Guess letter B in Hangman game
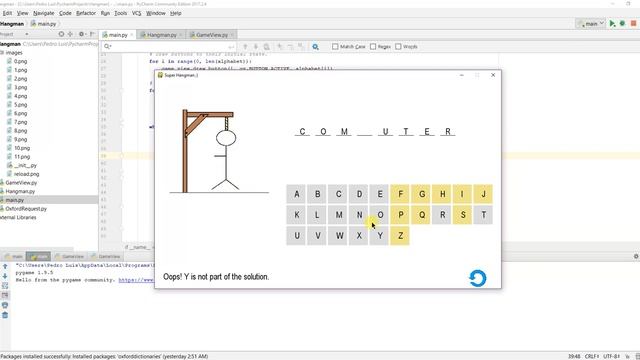The height and width of the screenshot is (360, 640). pos(318,194)
